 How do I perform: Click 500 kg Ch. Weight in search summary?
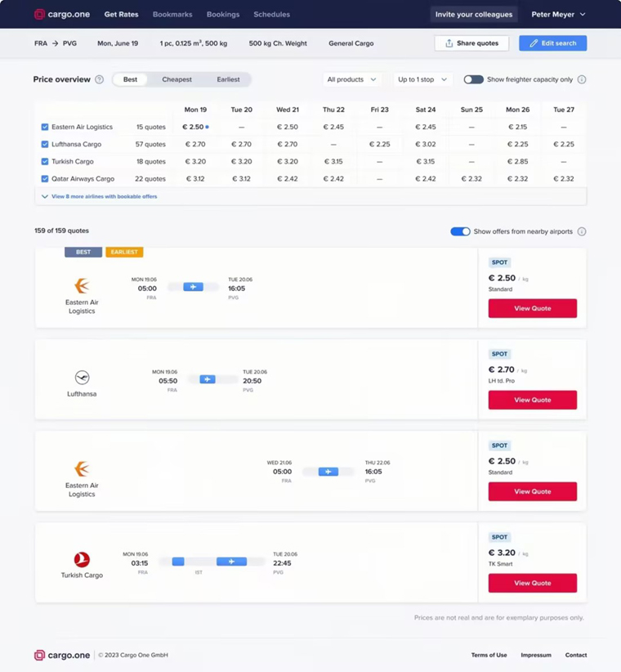point(278,43)
